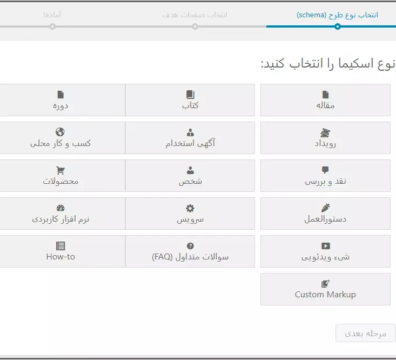Choose the دستورالعمل recipe option
Image resolution: width=396 pixels, height=360 pixels.
(325, 213)
